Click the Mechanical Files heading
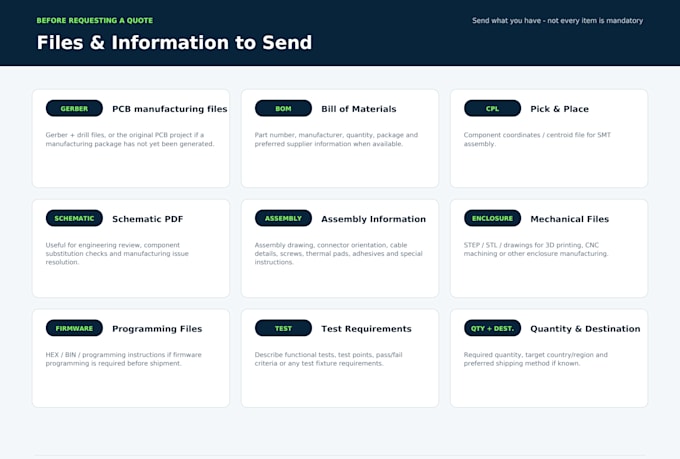The height and width of the screenshot is (459, 680). tap(569, 219)
